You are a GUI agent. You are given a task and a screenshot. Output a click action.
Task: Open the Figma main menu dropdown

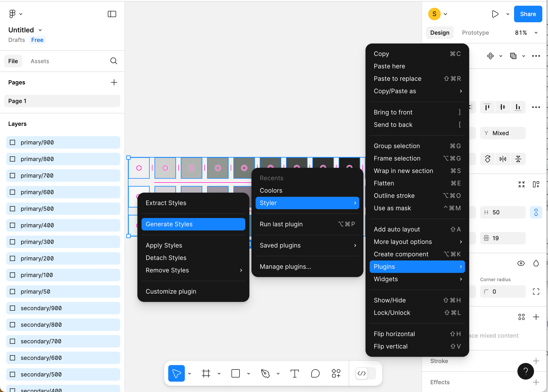16,14
